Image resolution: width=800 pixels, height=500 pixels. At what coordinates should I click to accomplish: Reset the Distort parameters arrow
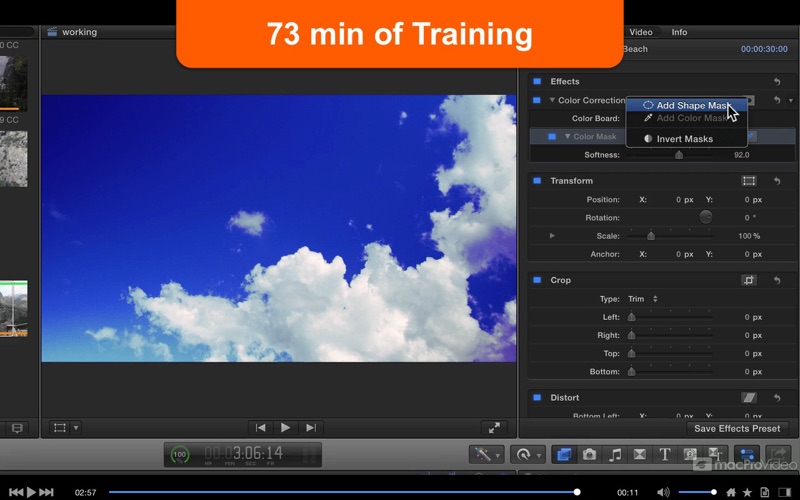pos(777,397)
